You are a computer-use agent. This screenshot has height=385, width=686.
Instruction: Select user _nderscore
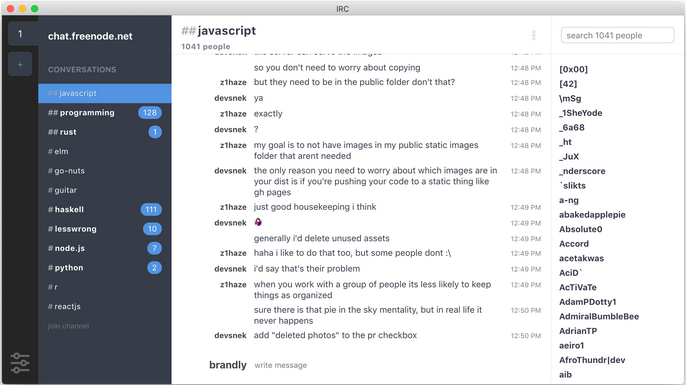coord(582,171)
